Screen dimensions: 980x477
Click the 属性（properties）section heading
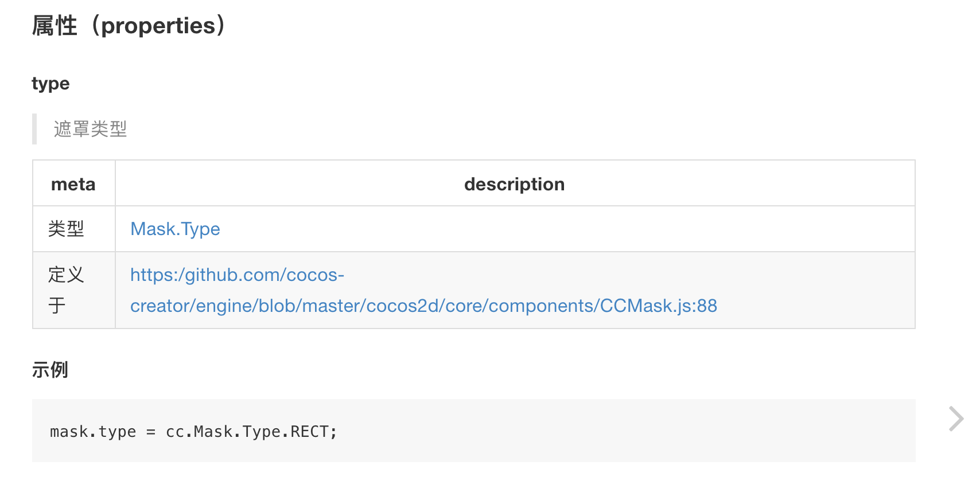pos(130,26)
